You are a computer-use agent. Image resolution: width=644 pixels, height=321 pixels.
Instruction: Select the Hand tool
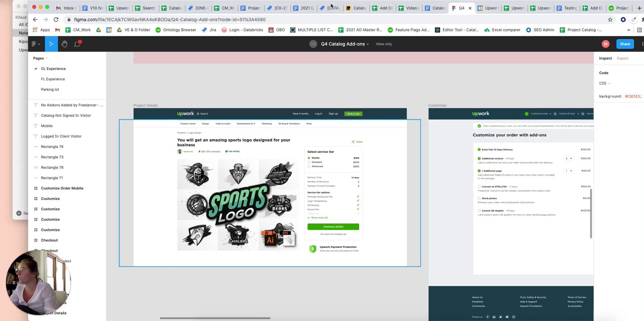(64, 44)
